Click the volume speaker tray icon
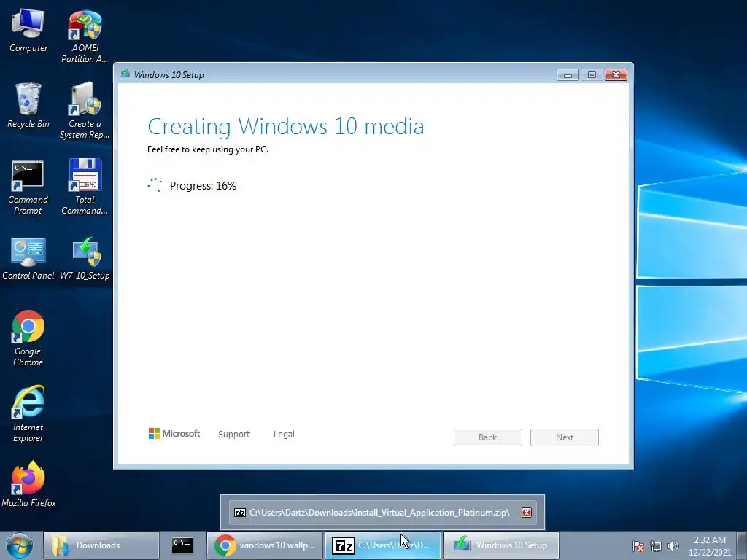The height and width of the screenshot is (560, 747). click(673, 546)
